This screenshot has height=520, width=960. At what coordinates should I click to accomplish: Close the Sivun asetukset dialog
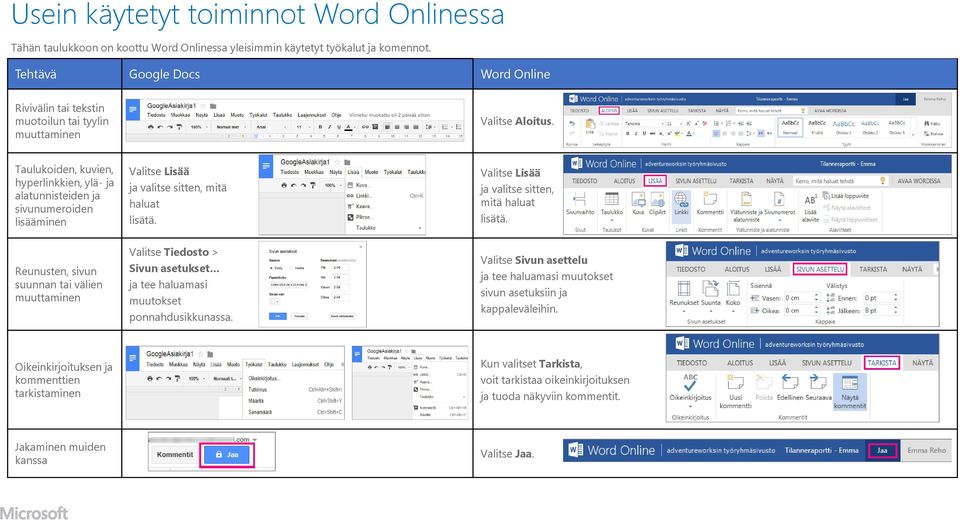pos(361,247)
